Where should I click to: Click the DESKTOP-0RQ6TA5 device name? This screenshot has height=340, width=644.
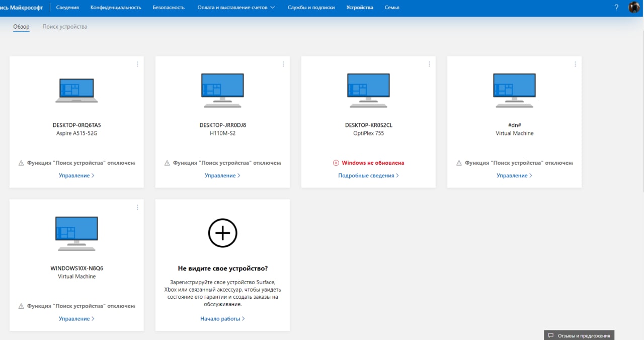[76, 125]
